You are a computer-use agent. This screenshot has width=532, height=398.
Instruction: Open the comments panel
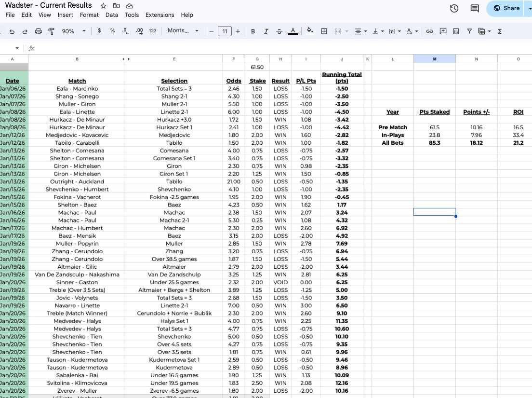coord(475,9)
